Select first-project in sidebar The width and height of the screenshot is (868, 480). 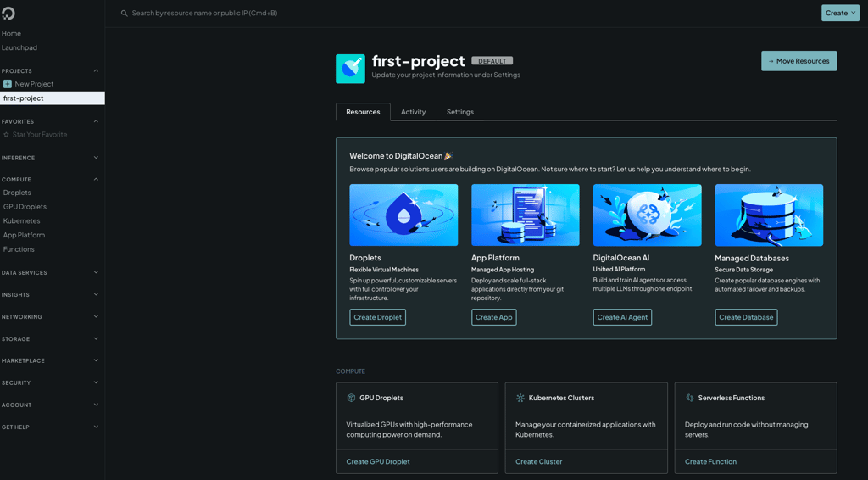52,98
